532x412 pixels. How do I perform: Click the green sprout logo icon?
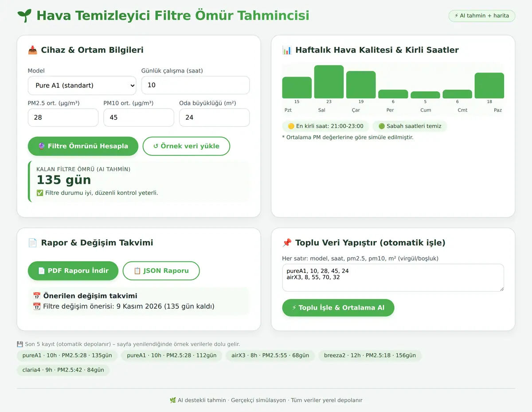tap(24, 16)
